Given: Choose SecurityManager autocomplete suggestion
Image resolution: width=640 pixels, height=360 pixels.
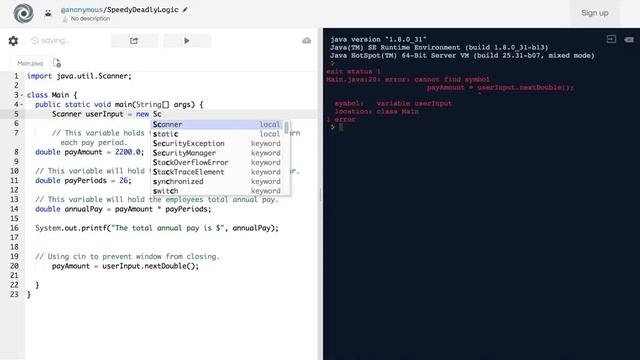Looking at the screenshot, I should click(x=217, y=153).
